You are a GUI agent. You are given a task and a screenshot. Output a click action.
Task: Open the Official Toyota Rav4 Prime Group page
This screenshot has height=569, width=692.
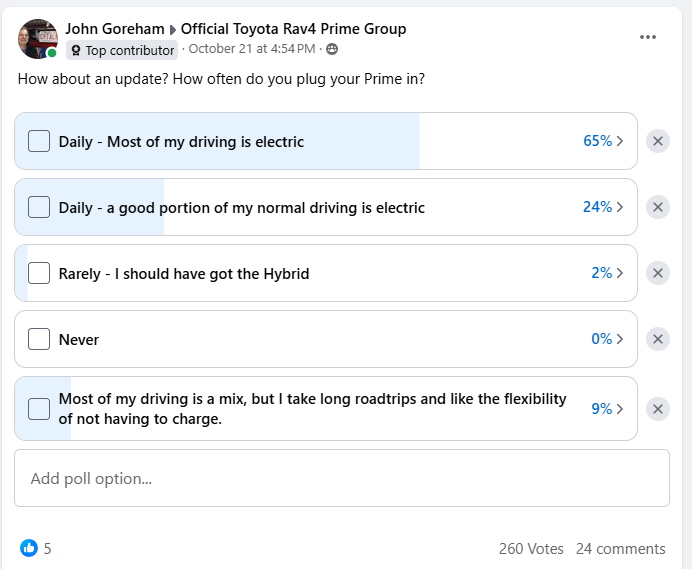pyautogui.click(x=293, y=29)
